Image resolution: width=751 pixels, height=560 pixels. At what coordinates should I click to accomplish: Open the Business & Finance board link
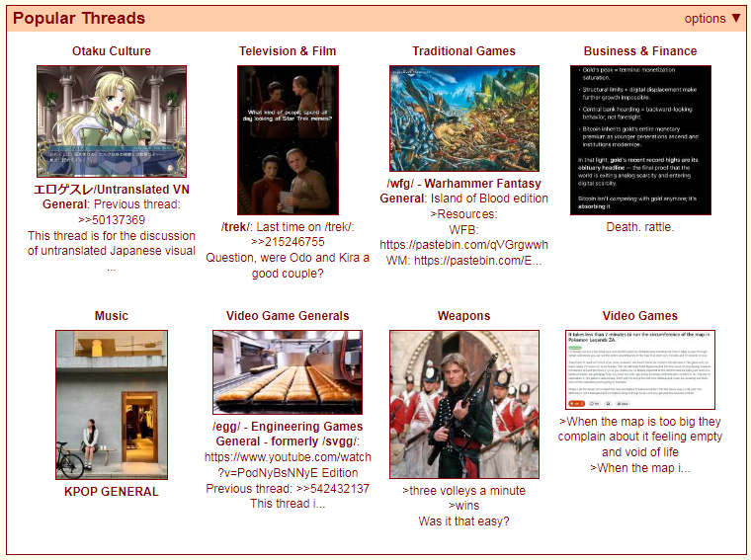(640, 51)
